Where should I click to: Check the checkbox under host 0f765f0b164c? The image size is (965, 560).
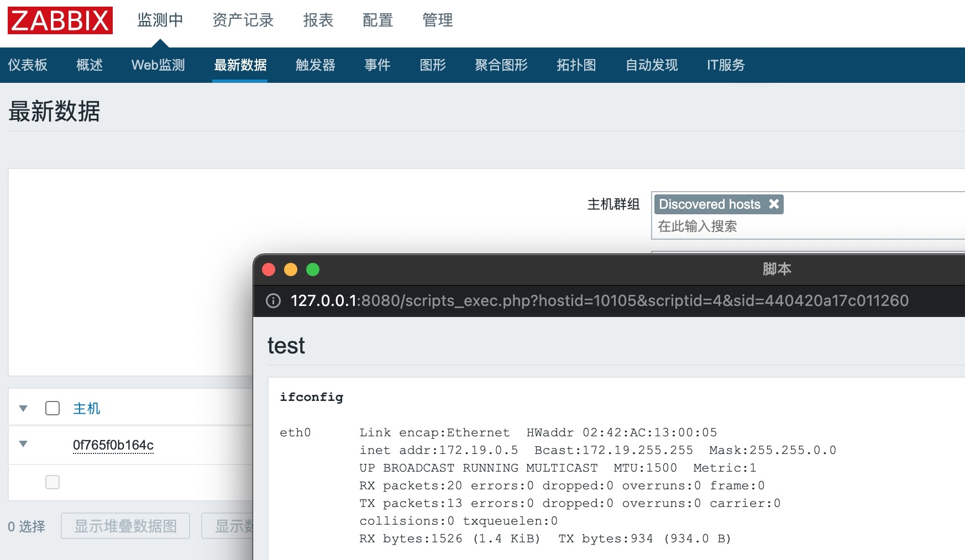53,482
